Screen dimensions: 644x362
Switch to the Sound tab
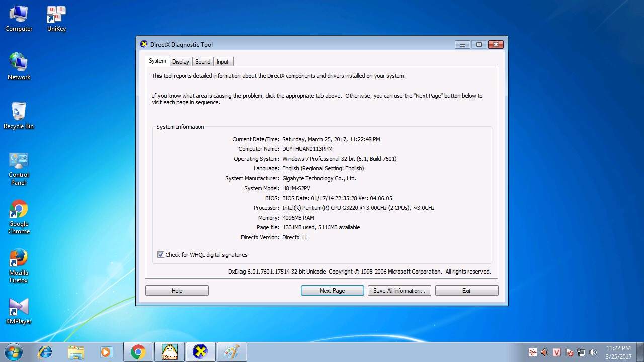pyautogui.click(x=203, y=62)
